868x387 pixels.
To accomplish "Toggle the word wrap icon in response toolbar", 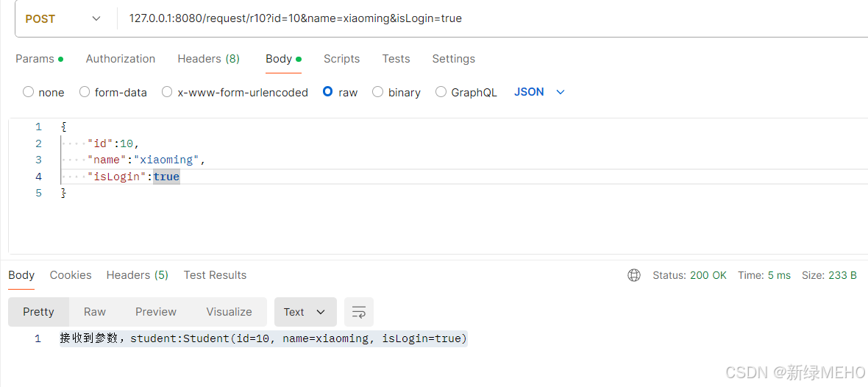I will point(359,312).
